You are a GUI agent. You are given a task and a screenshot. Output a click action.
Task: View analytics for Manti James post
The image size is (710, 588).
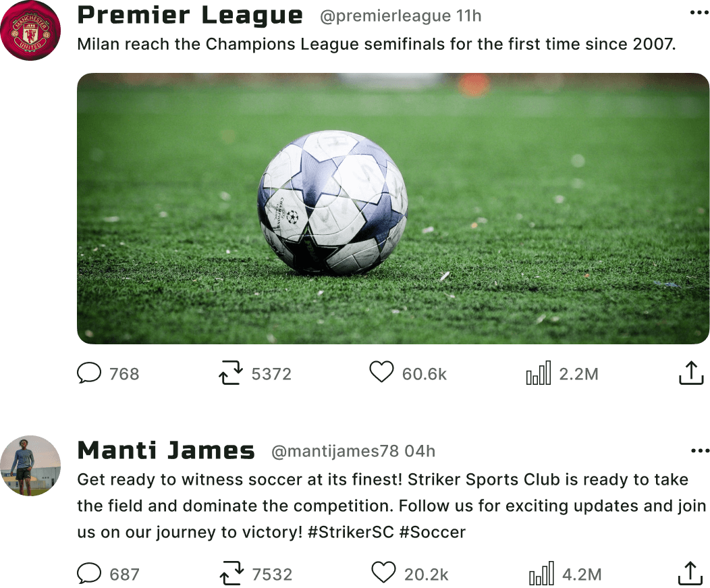pyautogui.click(x=541, y=574)
